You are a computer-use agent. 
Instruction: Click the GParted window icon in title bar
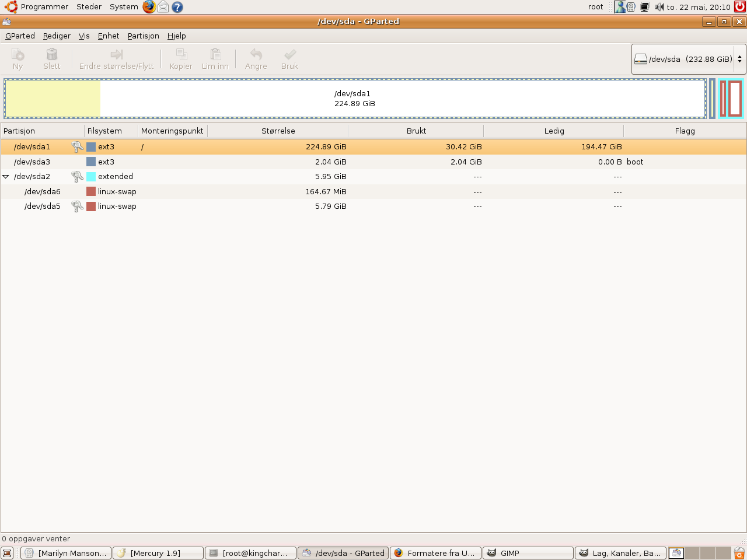coord(7,22)
